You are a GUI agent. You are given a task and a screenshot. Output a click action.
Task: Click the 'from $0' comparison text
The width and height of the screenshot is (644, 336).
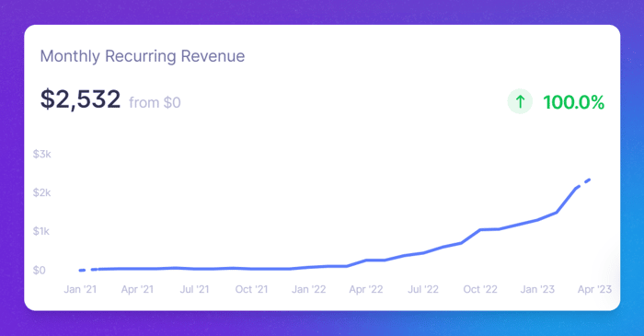pos(155,103)
